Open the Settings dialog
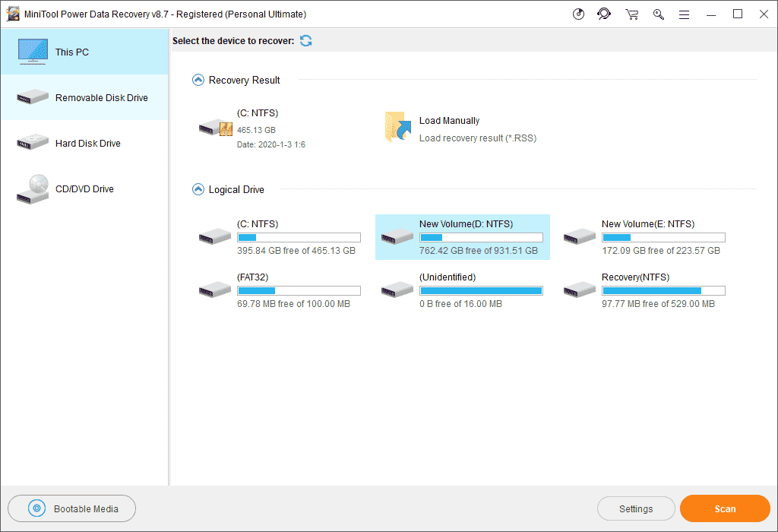This screenshot has width=778, height=532. [x=636, y=508]
